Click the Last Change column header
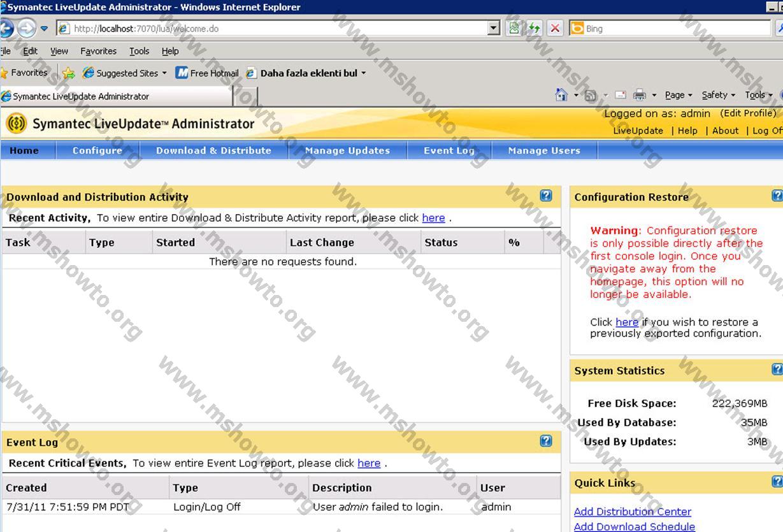The width and height of the screenshot is (783, 532). click(x=354, y=242)
